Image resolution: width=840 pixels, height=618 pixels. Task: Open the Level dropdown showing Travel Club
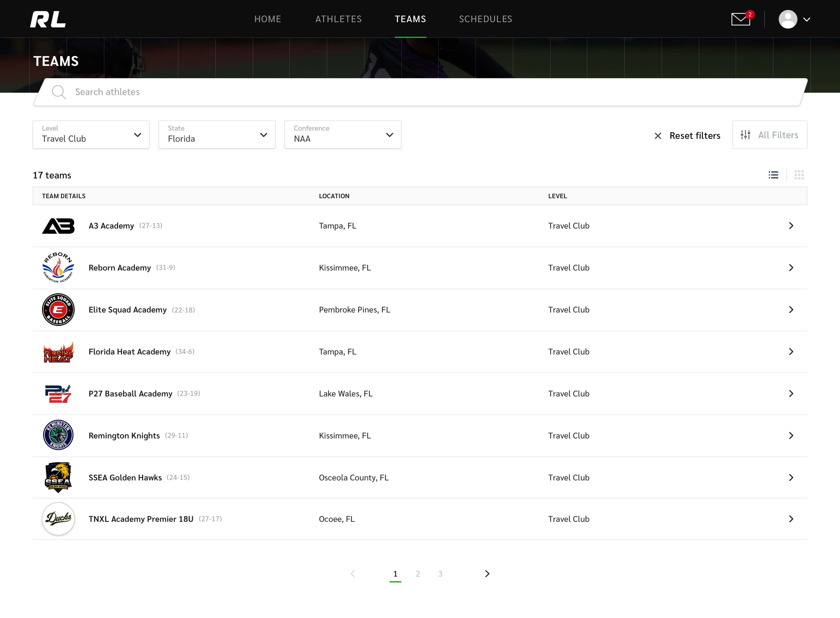(91, 135)
